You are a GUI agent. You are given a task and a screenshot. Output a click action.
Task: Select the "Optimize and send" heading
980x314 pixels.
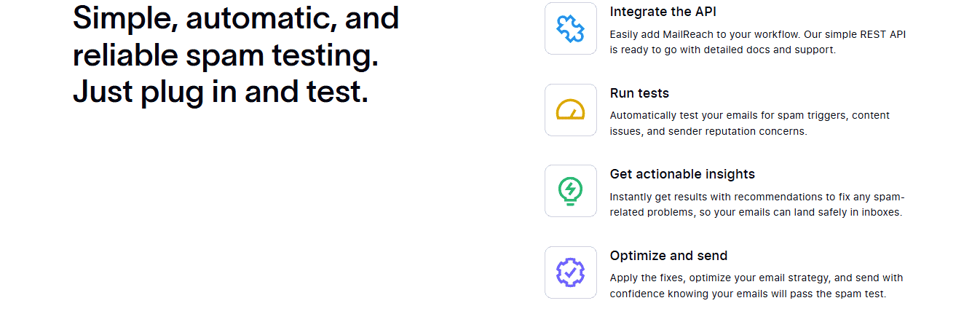(x=668, y=256)
